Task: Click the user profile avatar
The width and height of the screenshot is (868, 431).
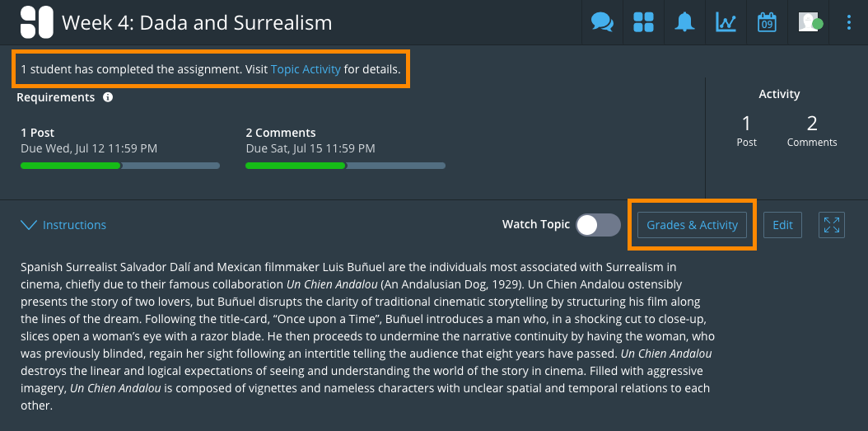Action: pos(810,22)
